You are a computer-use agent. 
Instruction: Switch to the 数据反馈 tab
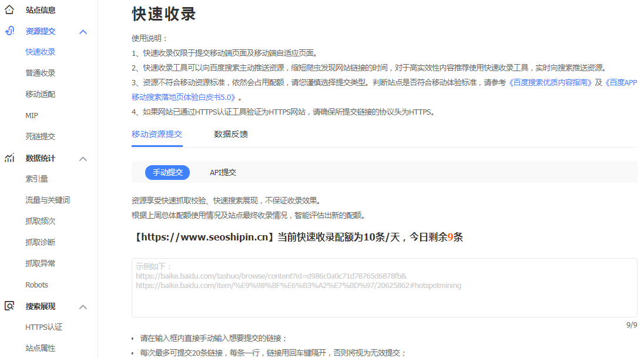pyautogui.click(x=231, y=134)
